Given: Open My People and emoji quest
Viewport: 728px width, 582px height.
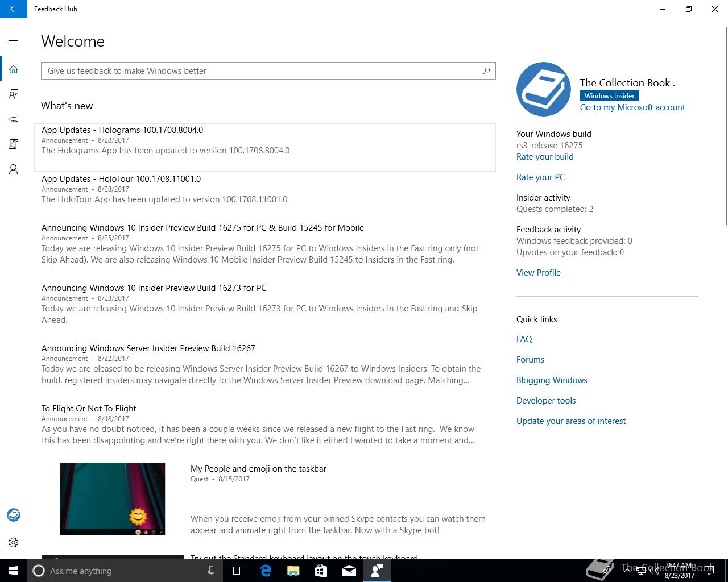Looking at the screenshot, I should (258, 469).
